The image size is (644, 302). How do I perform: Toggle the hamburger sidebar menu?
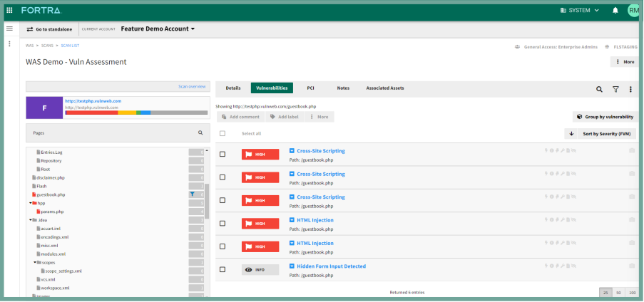point(9,28)
